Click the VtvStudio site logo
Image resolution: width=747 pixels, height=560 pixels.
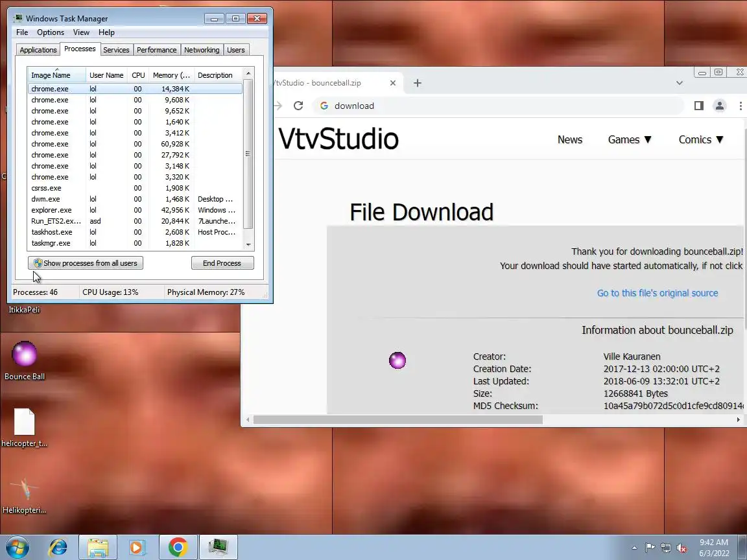338,139
